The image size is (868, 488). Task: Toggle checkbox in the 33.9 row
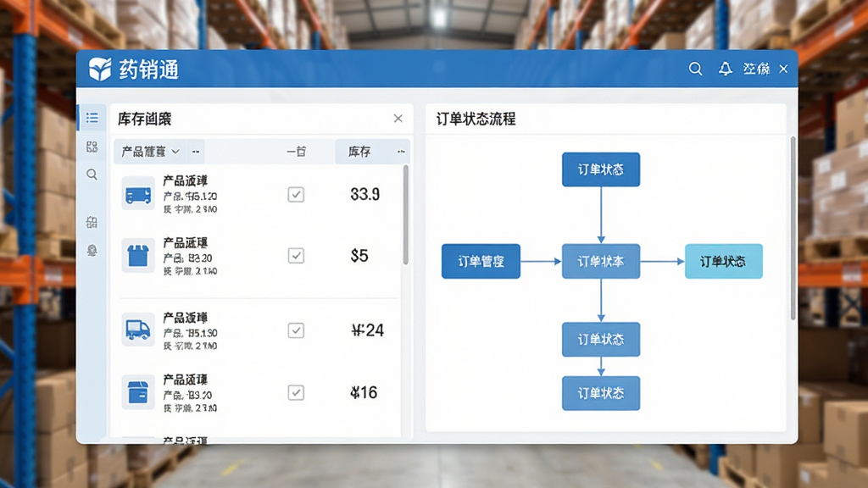pyautogui.click(x=296, y=194)
